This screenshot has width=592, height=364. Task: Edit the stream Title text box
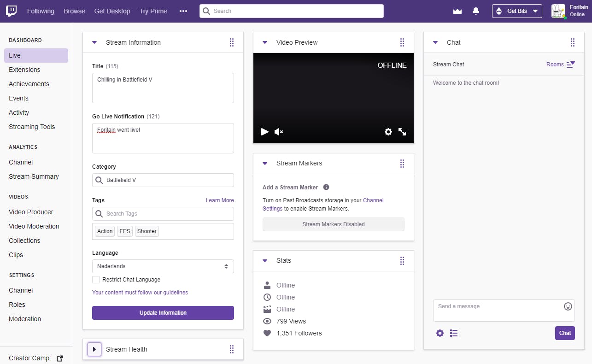(x=163, y=88)
